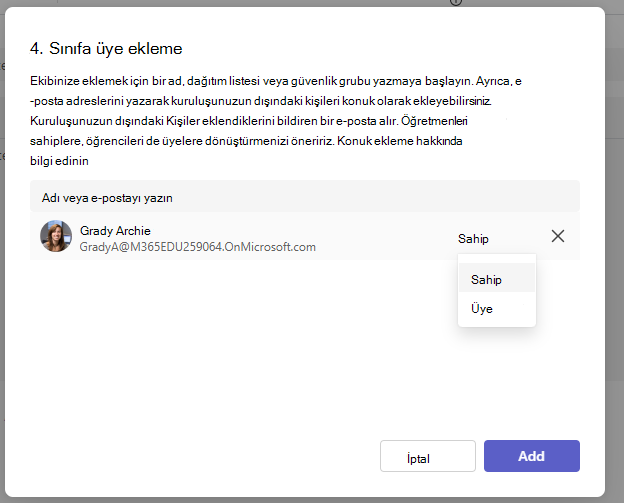This screenshot has width=624, height=503.
Task: Focus the 'Adı veya e-postayı yazın' field
Action: tap(305, 197)
